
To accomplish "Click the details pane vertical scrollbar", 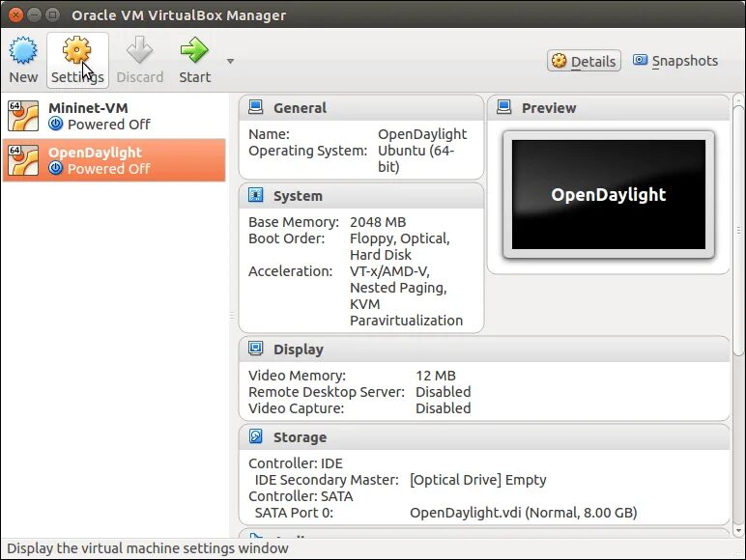I will point(738,231).
